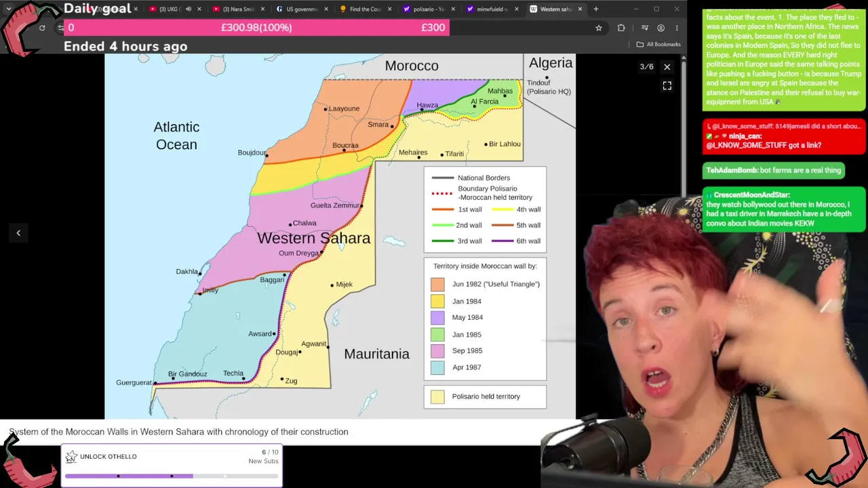Click the Polisario held territory legend swatch
868x488 pixels.
437,397
